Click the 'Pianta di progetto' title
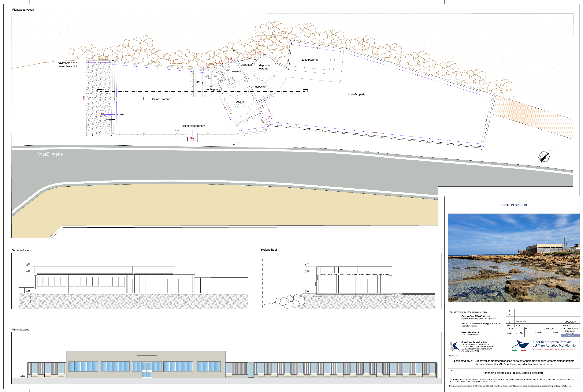The image size is (583, 392). [23, 10]
